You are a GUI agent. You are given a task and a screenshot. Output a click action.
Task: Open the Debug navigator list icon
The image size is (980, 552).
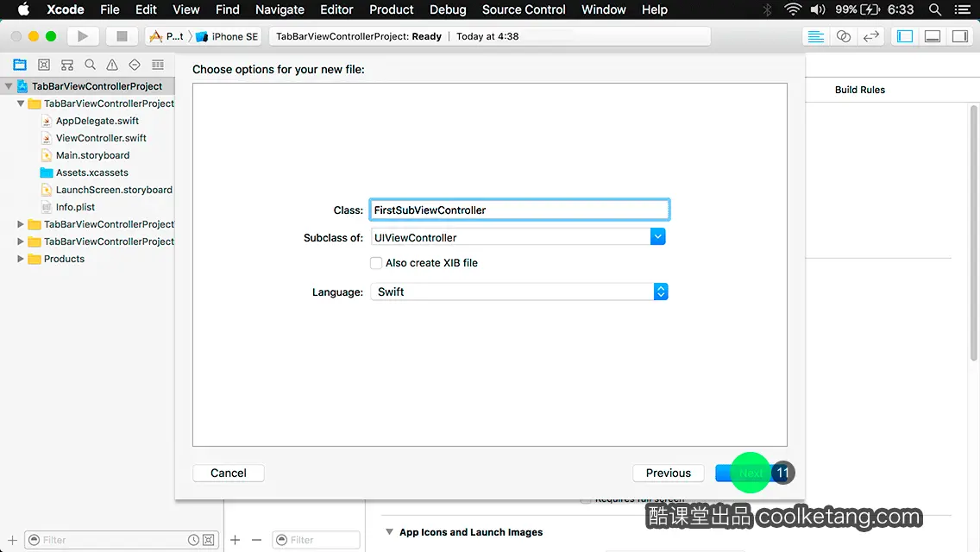(158, 65)
